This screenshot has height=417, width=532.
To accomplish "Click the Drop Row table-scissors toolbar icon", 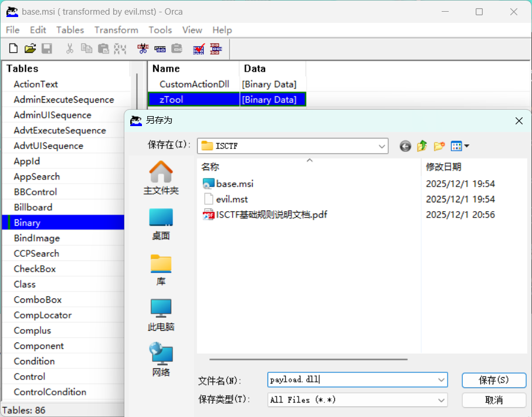I will click(x=143, y=49).
